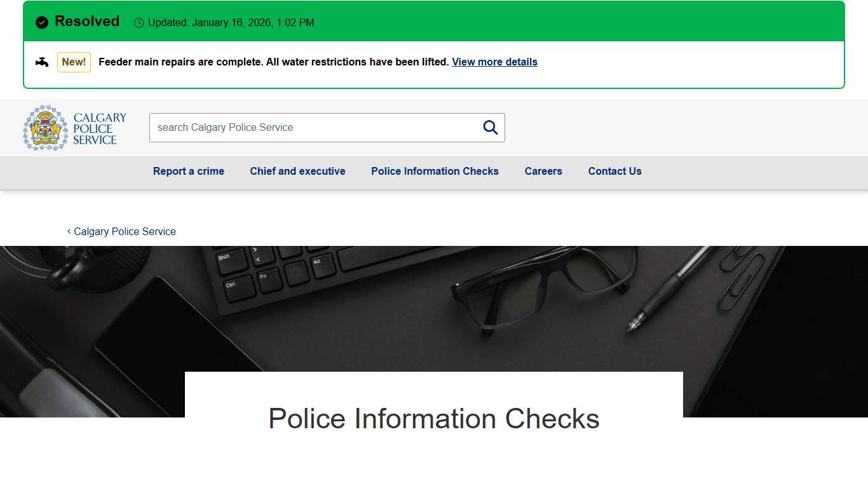Click the yellow New! badge
Viewport: 868px width, 488px height.
click(x=74, y=62)
